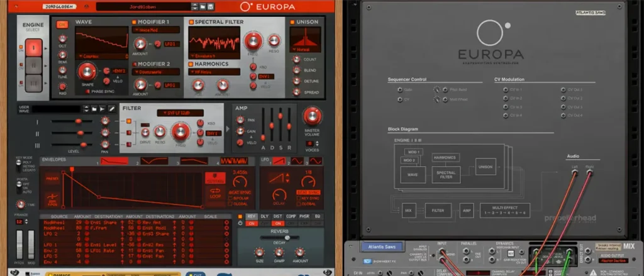This screenshot has height=276, width=644.
Task: Open the EQ effect tab
Action: pos(317,216)
